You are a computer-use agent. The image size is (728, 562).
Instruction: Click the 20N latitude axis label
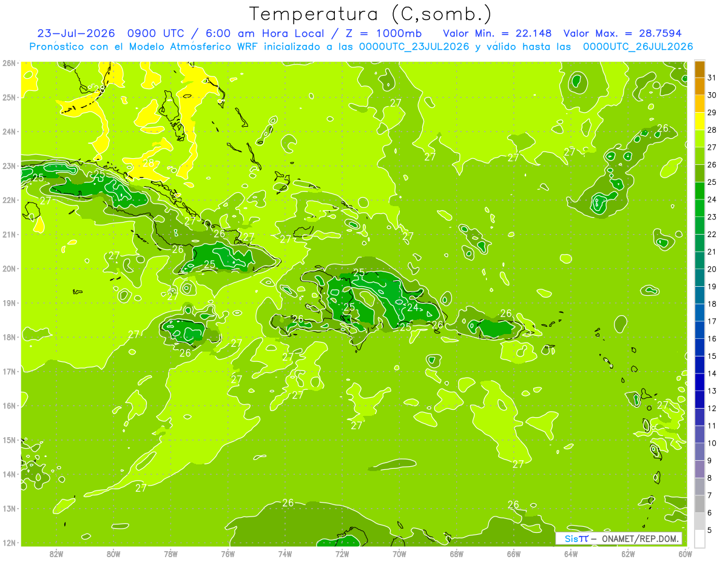click(8, 269)
